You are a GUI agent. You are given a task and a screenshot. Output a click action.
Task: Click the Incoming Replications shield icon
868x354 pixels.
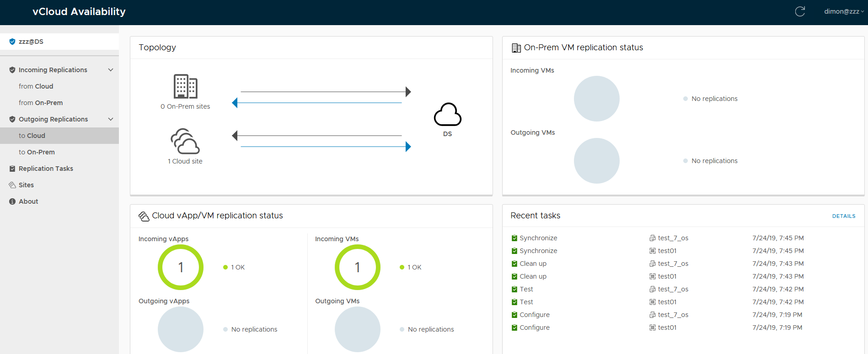click(12, 70)
